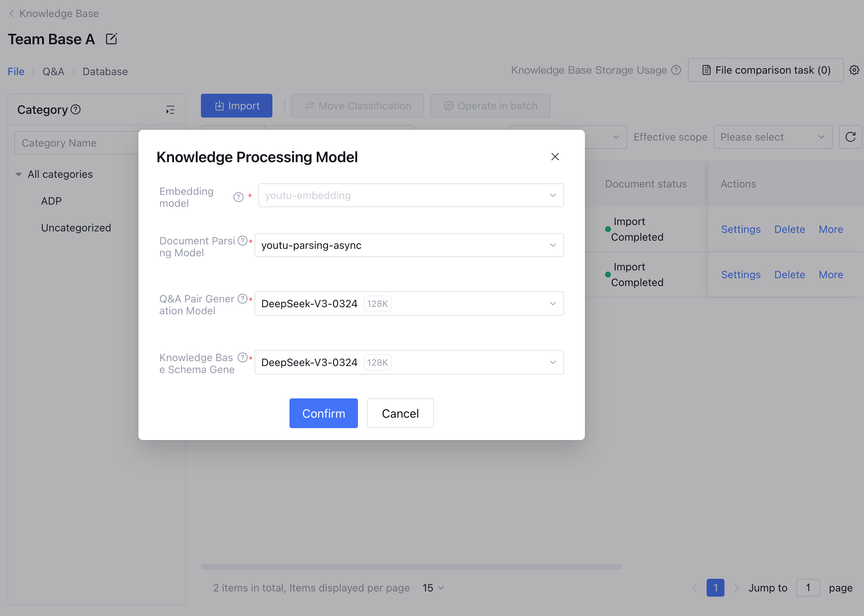Switch to the Q&A tab

pyautogui.click(x=53, y=72)
